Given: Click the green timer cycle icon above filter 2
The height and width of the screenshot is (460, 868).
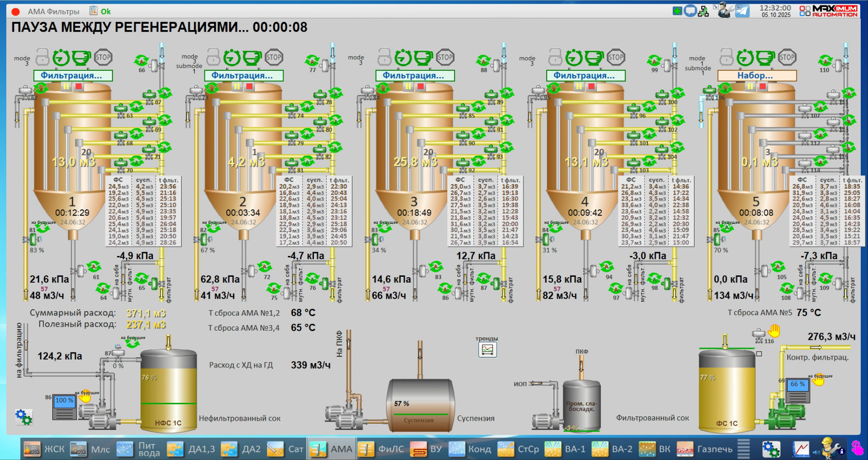Looking at the screenshot, I should [x=232, y=58].
